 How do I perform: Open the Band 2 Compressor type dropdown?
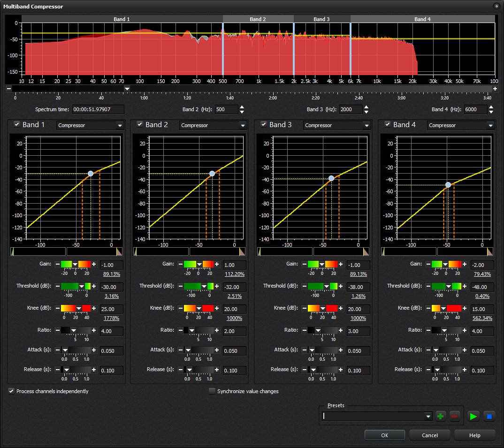click(214, 125)
